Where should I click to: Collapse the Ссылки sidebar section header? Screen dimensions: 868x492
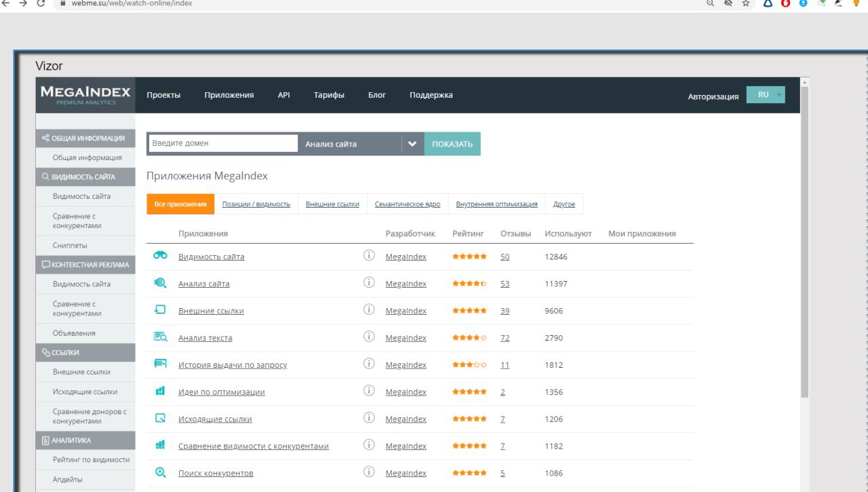[85, 352]
